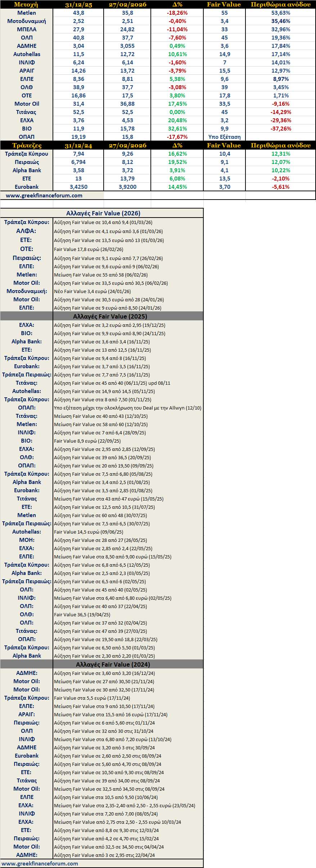
Task: Click the ΟΛΠ Fair Value cell 45
Action: 225,38
